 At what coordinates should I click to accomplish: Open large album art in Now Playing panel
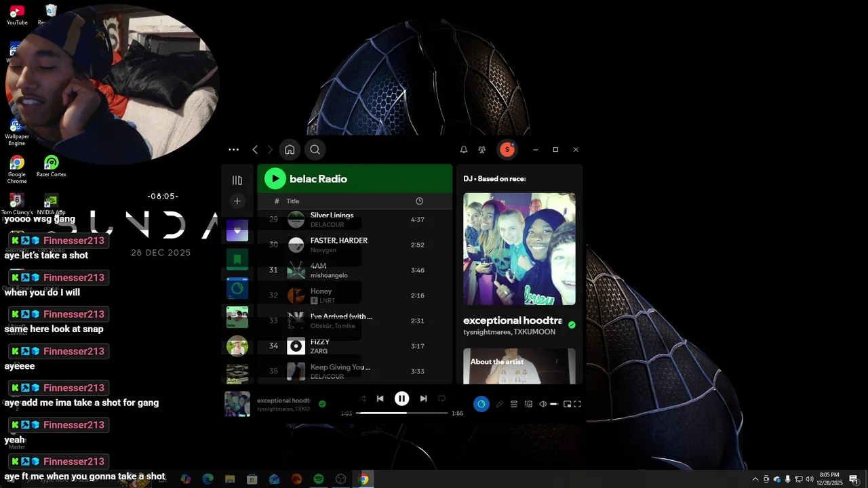tap(519, 249)
